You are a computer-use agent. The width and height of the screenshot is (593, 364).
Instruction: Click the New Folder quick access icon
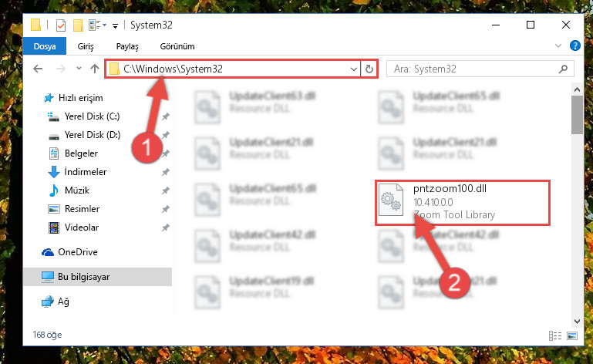78,25
